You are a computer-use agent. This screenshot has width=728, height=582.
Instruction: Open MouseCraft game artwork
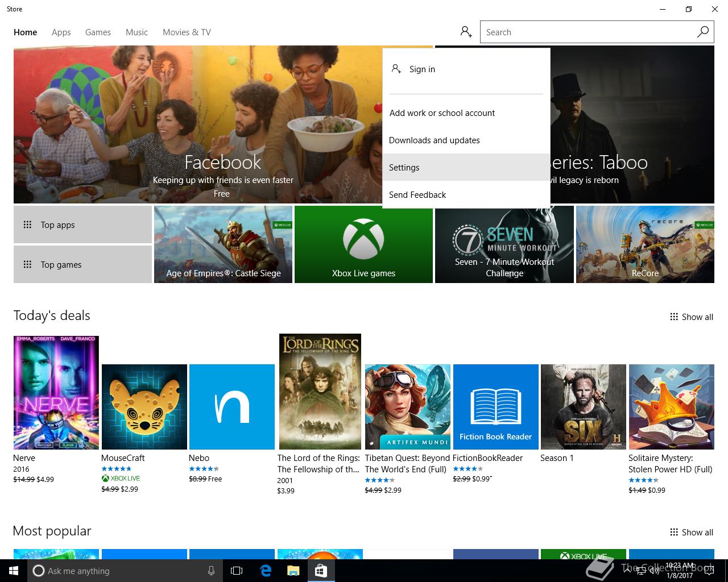pyautogui.click(x=144, y=407)
